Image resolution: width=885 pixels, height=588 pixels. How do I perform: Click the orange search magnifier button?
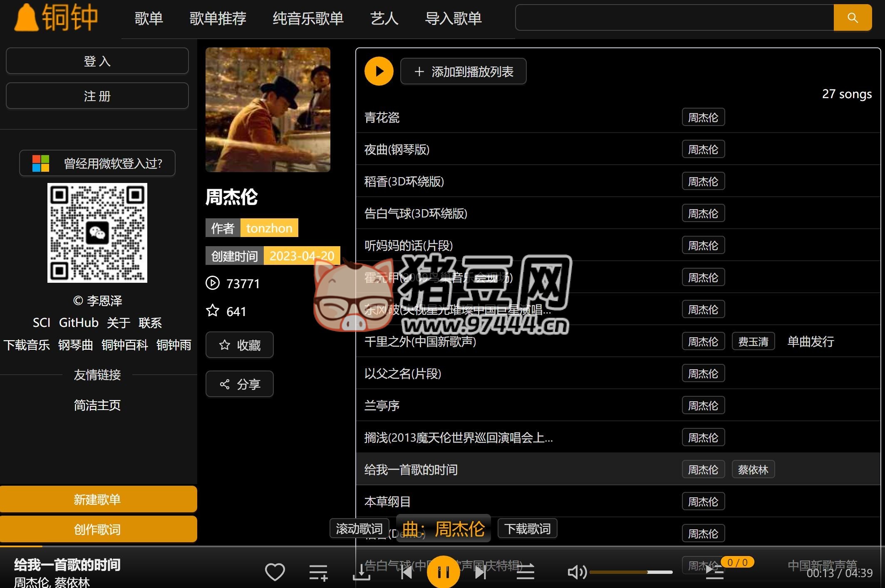(853, 17)
